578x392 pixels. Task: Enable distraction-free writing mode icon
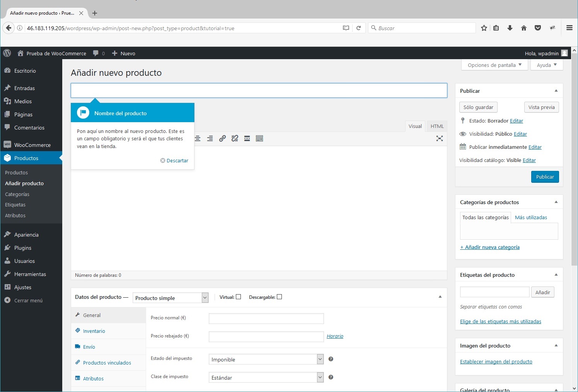point(440,138)
